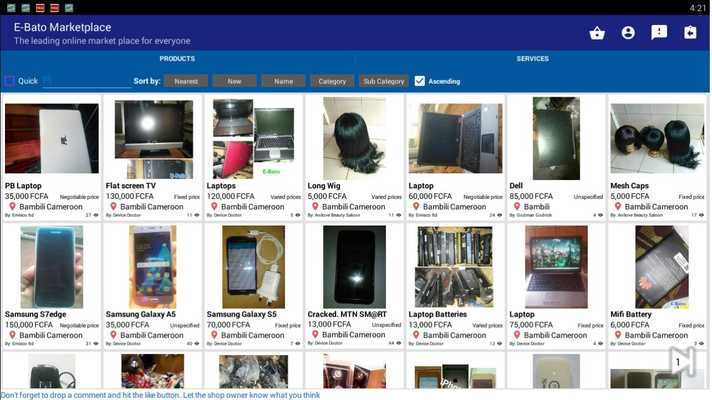Click location pin on Long Wig card
The height and width of the screenshot is (400, 712).
(x=315, y=207)
